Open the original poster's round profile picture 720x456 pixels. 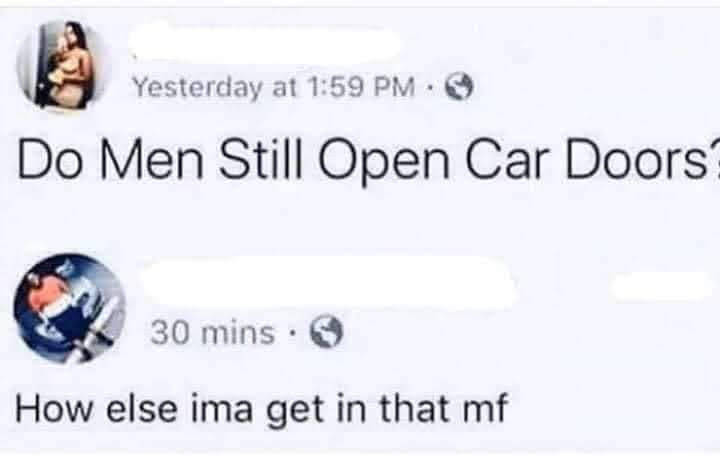[x=62, y=66]
